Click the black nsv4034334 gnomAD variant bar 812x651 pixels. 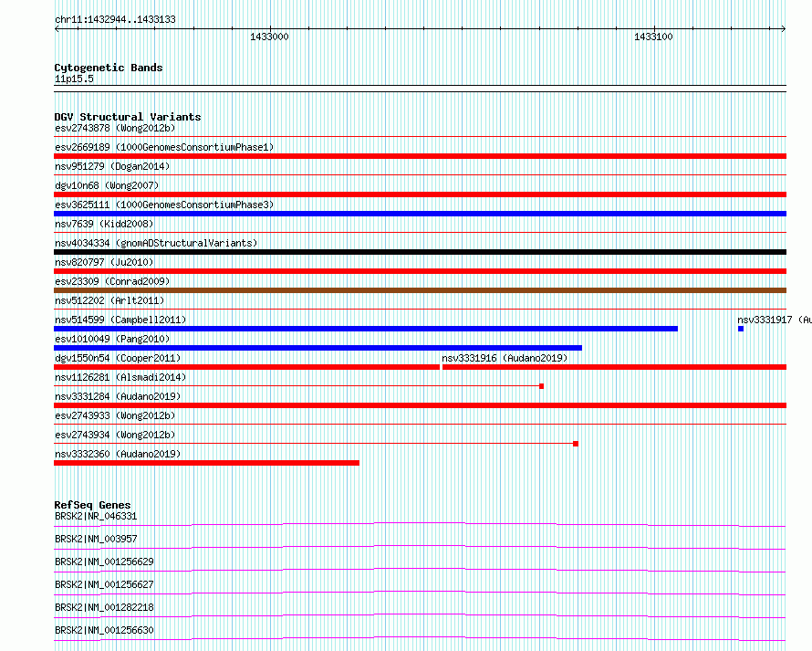[420, 252]
